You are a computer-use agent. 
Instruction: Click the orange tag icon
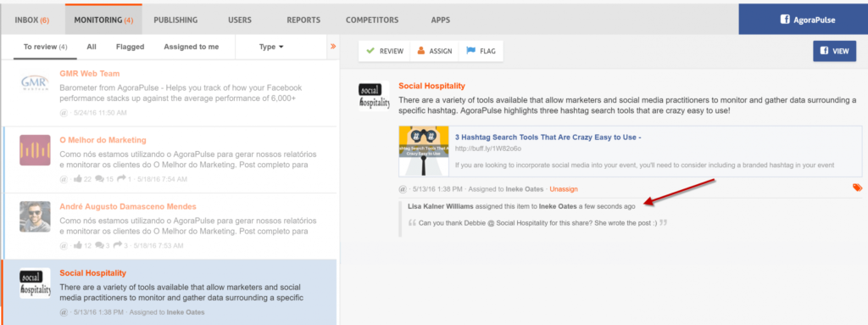pos(857,188)
